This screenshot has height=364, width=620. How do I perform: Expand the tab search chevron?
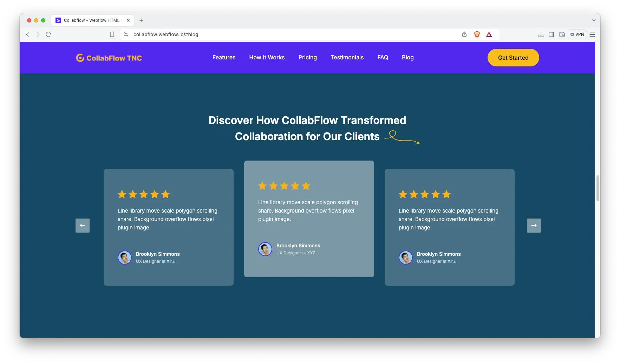[594, 20]
